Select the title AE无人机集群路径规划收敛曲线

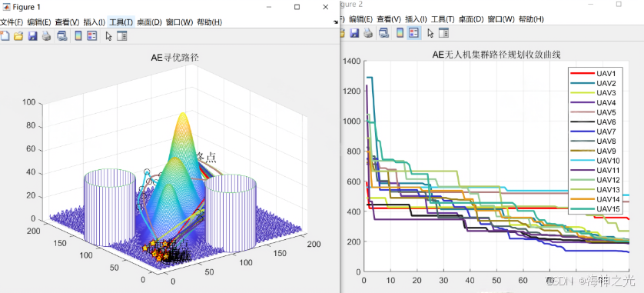tap(496, 55)
